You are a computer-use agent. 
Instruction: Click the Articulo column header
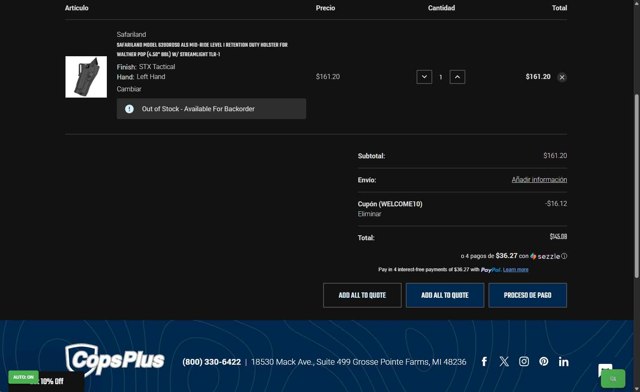pyautogui.click(x=76, y=8)
